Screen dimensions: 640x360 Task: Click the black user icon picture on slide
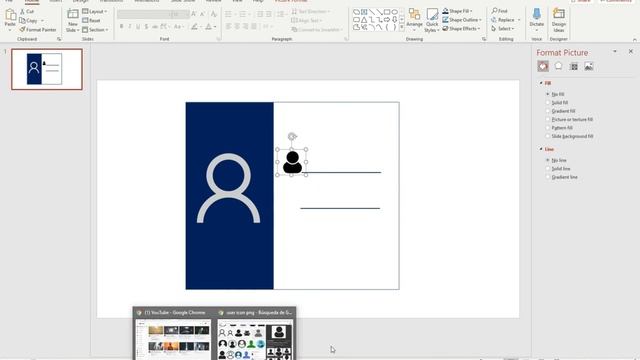[x=292, y=162]
